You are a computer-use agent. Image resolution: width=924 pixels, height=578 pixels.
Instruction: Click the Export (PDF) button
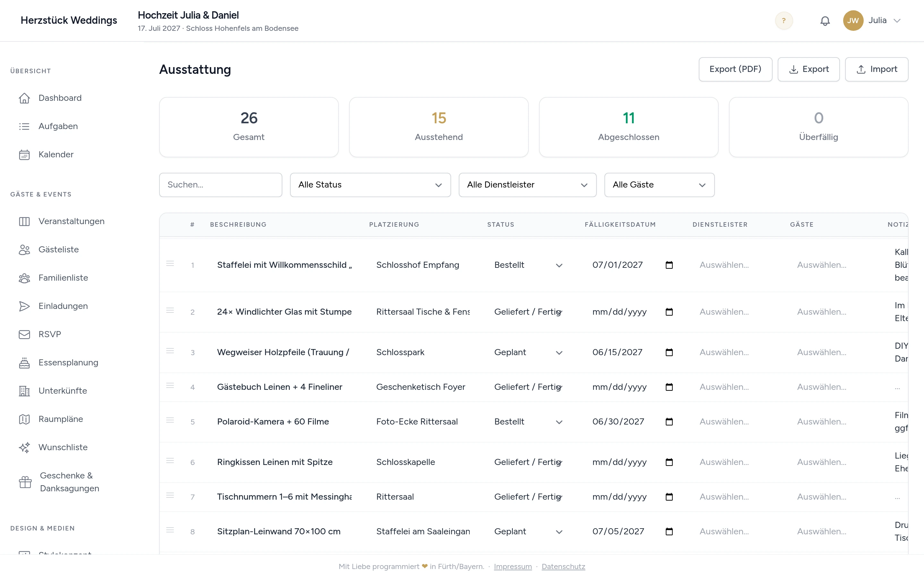pyautogui.click(x=735, y=69)
